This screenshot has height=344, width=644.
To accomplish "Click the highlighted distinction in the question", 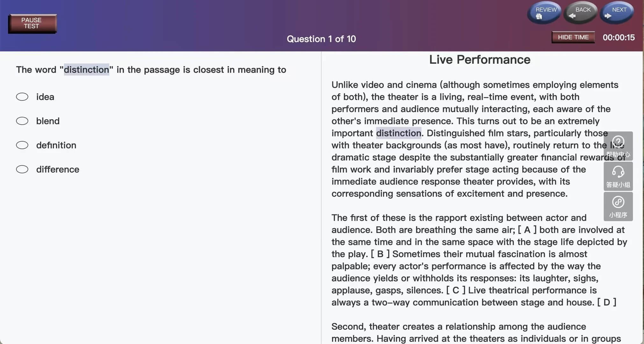I will click(87, 70).
